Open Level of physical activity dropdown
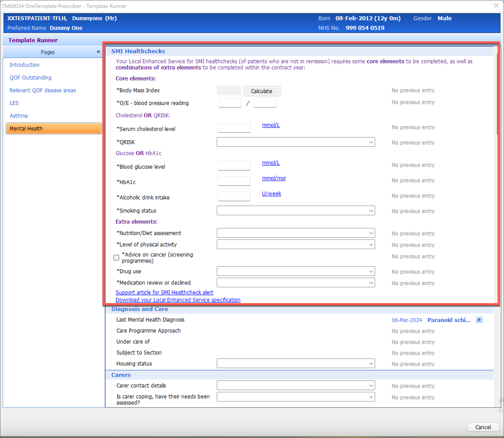504x438 pixels. pyautogui.click(x=296, y=244)
